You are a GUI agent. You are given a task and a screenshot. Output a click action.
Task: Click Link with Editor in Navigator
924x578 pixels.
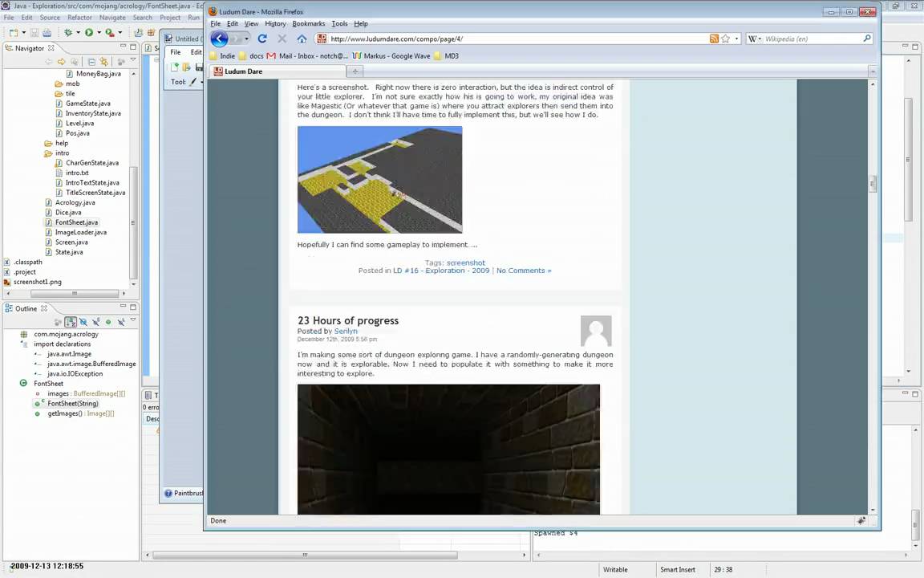coord(104,61)
